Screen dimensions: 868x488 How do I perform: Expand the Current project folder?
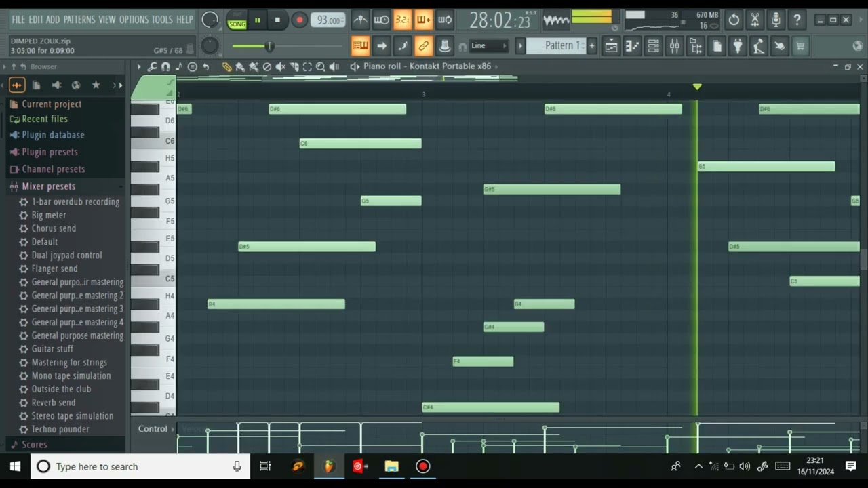[52, 104]
